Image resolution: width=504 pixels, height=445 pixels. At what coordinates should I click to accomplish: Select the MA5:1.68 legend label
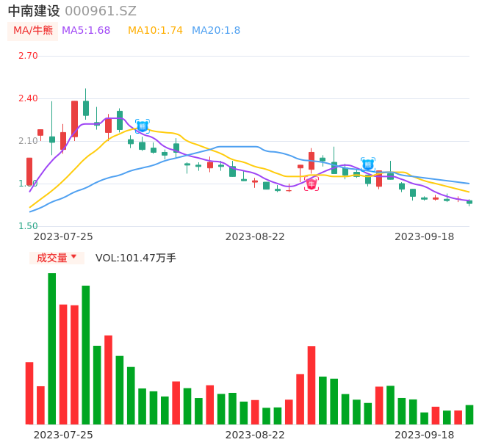point(86,31)
